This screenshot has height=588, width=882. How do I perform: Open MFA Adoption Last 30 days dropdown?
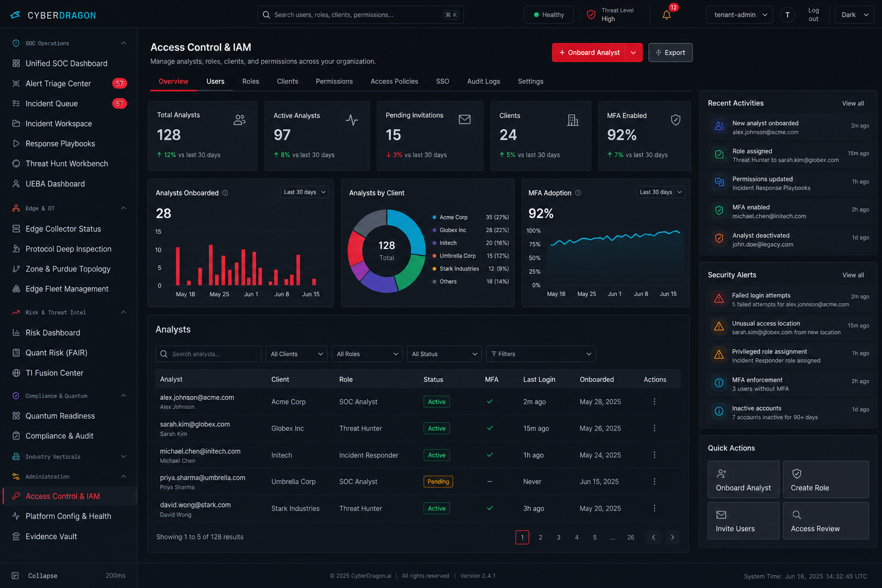point(660,192)
